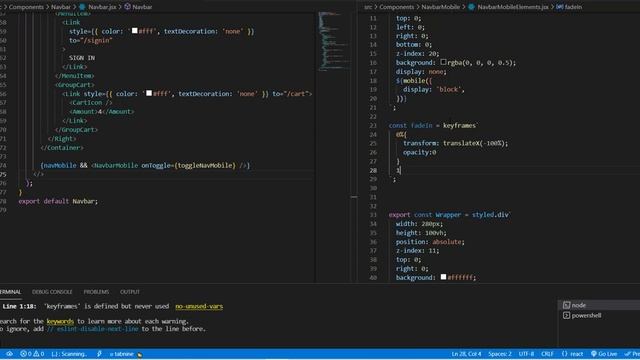Click the Ln 28, Col 4 cursor position
This screenshot has height=360, width=640.
(466, 354)
